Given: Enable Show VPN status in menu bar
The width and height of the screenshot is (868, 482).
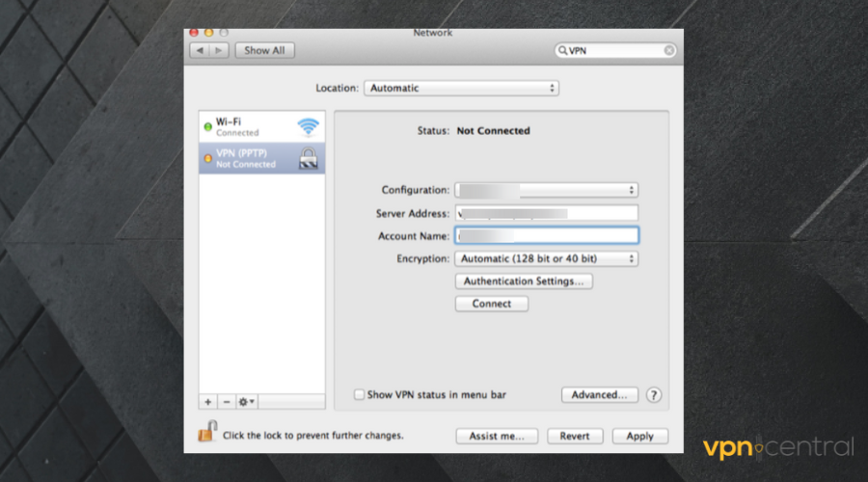Looking at the screenshot, I should coord(360,394).
